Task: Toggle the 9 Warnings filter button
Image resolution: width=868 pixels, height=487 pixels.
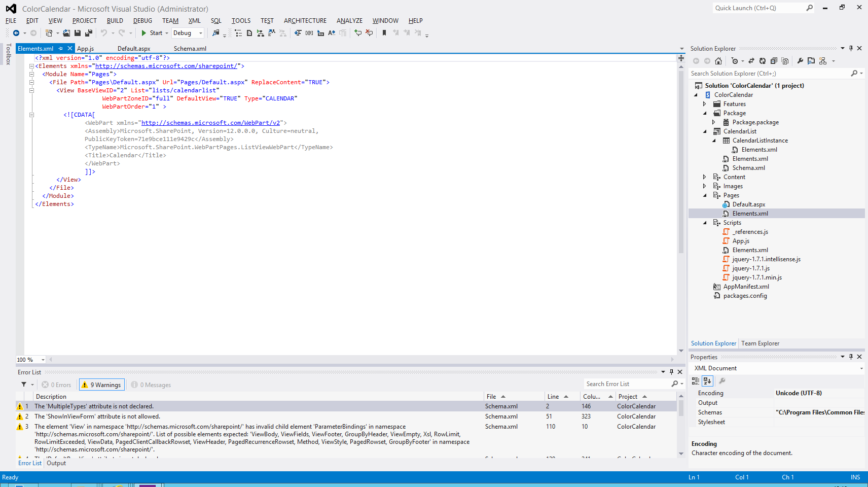Action: tap(101, 385)
